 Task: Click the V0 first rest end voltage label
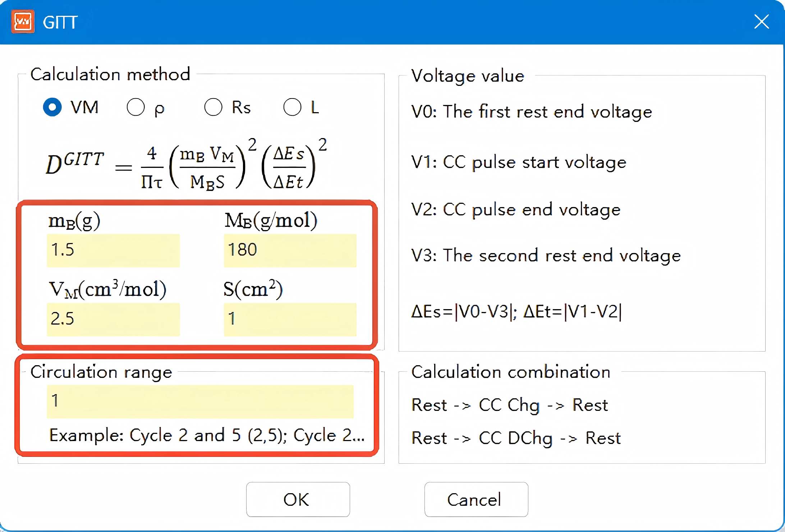click(532, 112)
